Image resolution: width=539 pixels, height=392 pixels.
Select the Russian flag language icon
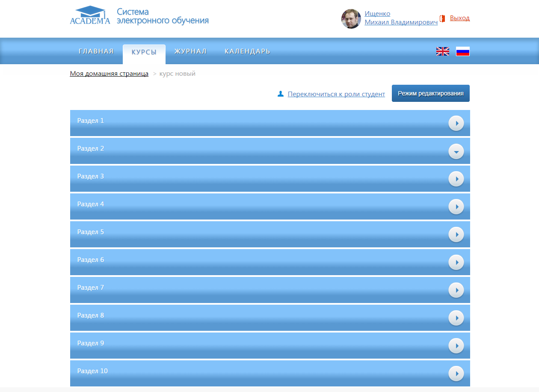462,51
